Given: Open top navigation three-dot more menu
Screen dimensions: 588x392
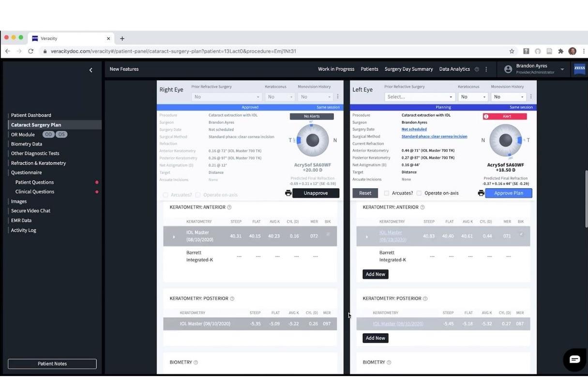Looking at the screenshot, I should [x=486, y=69].
